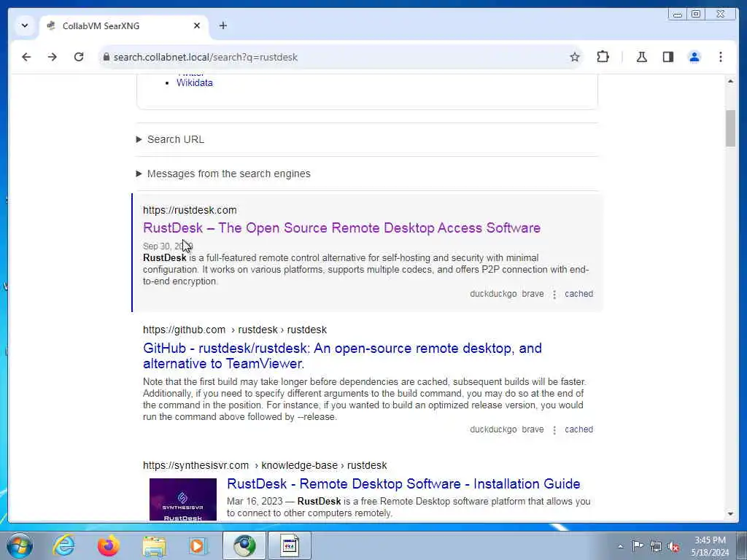Go back to the previous page

(26, 57)
